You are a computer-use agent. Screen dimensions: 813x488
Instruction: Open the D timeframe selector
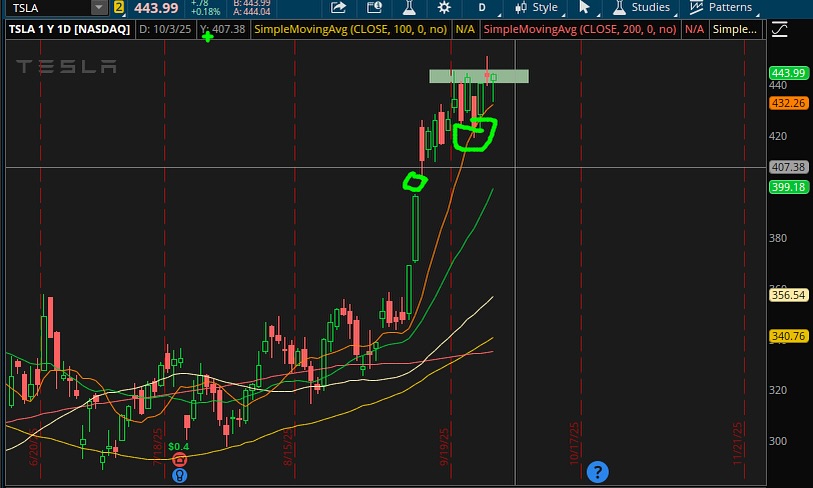(x=481, y=8)
